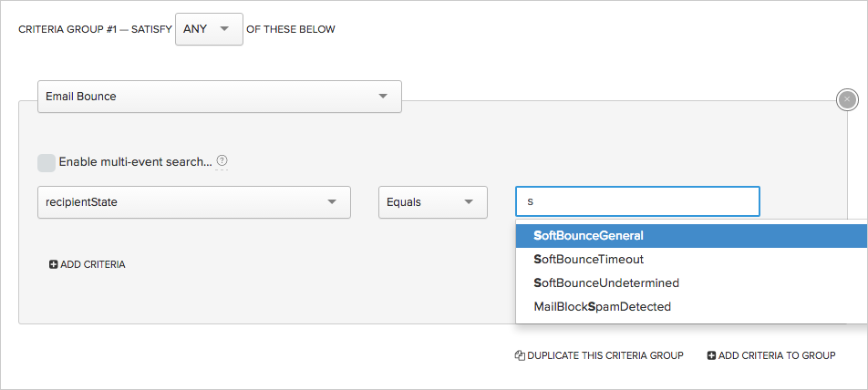The image size is (868, 390).
Task: Click the value text input field
Action: (x=636, y=201)
